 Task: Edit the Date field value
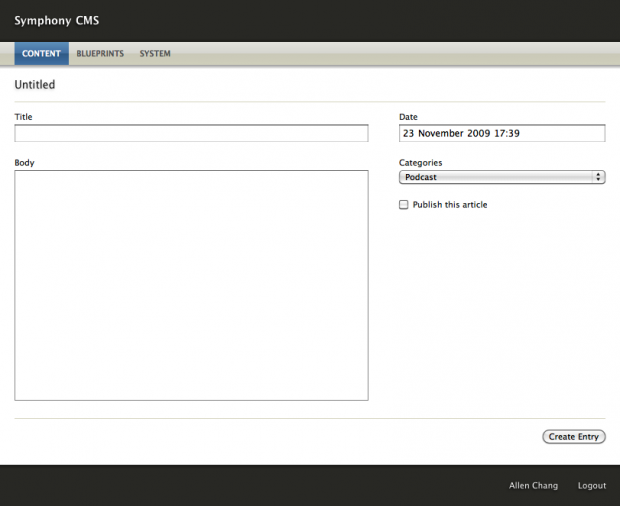click(502, 133)
